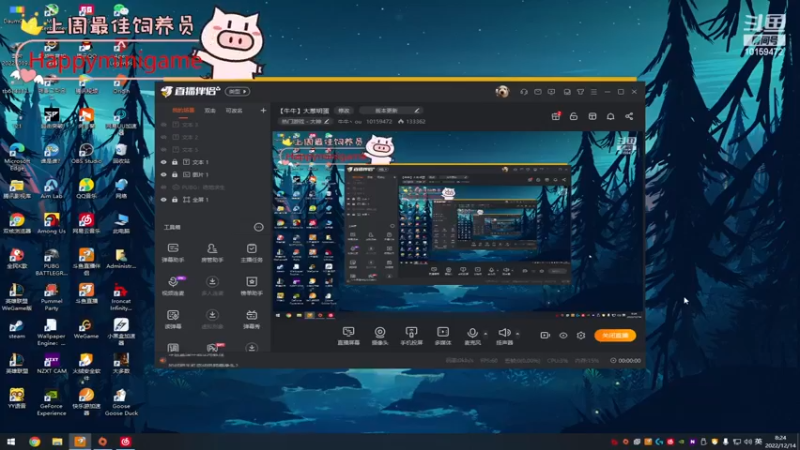800x450 pixels.
Task: Toggle the lock on 全屏 1 source
Action: 174,199
